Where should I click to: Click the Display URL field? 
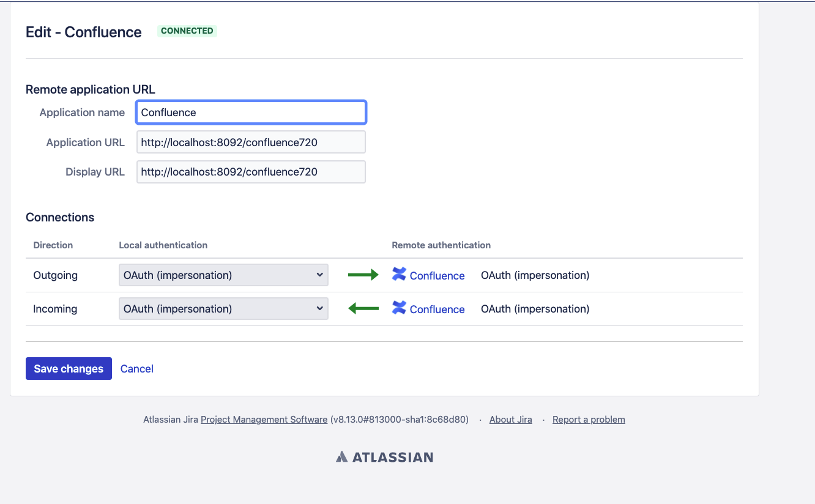tap(251, 172)
